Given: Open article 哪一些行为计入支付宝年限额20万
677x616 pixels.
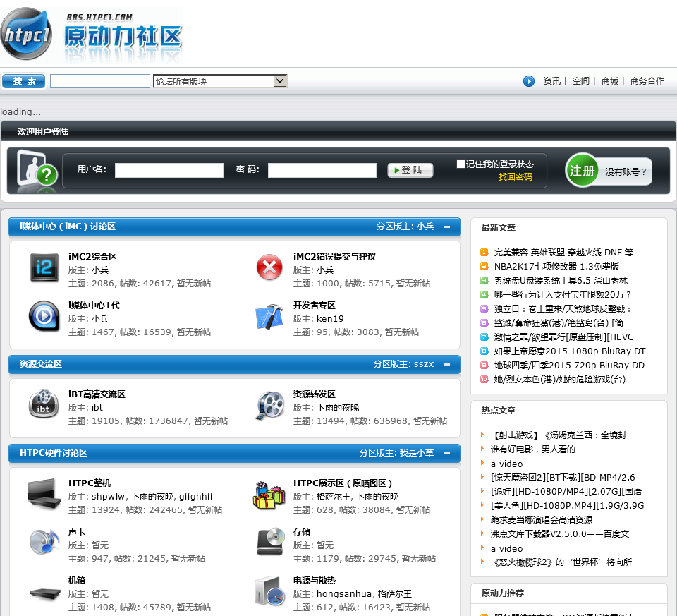Looking at the screenshot, I should 563,295.
